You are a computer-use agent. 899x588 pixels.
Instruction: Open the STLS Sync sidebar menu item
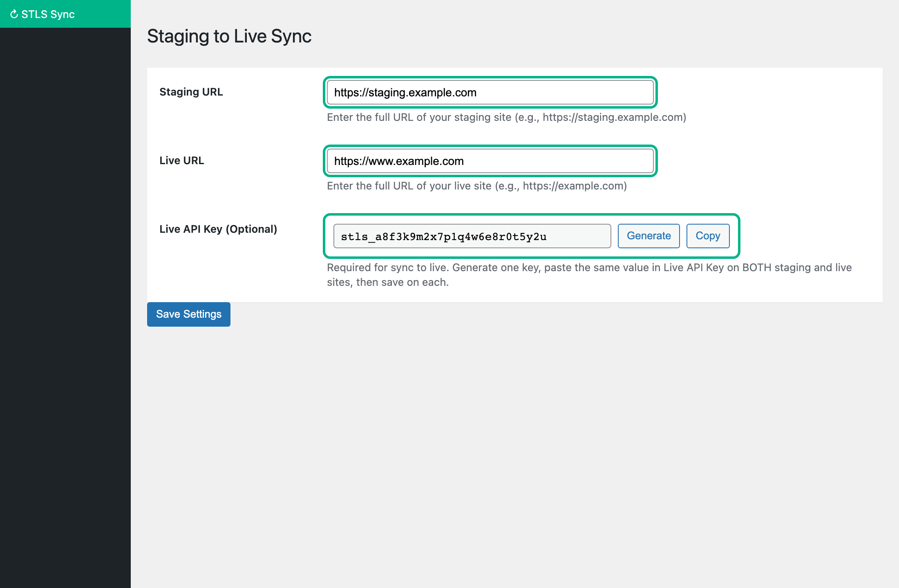65,14
